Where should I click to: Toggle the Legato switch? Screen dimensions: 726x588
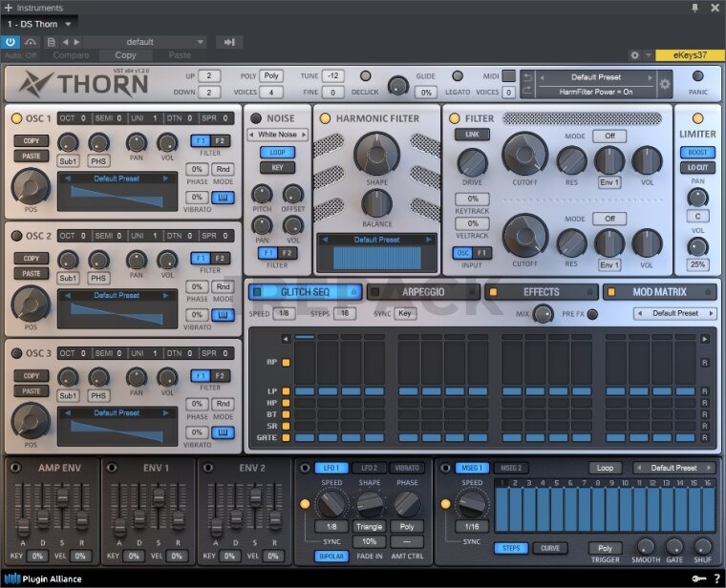457,76
